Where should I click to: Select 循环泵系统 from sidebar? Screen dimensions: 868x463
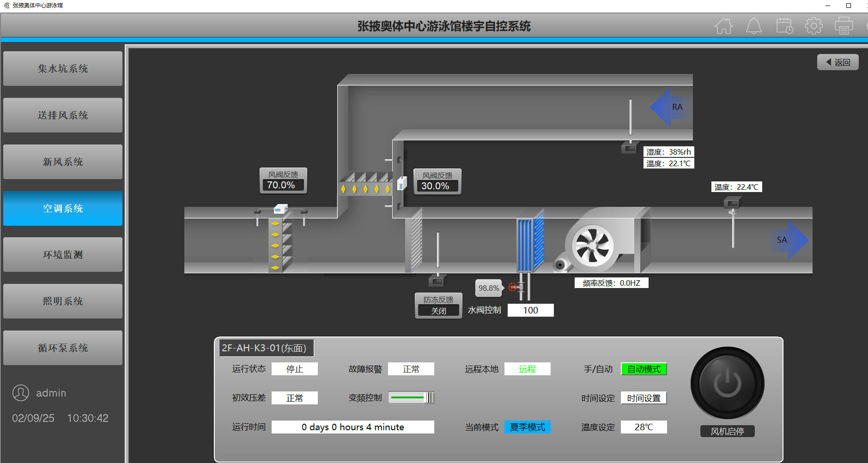click(x=63, y=348)
